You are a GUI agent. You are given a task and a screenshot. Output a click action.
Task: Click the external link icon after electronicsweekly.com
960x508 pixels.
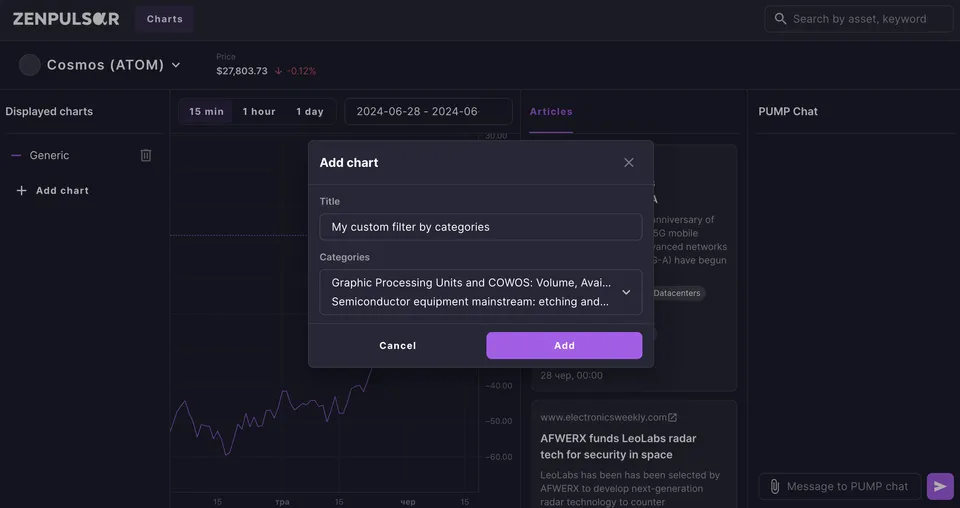pos(672,417)
